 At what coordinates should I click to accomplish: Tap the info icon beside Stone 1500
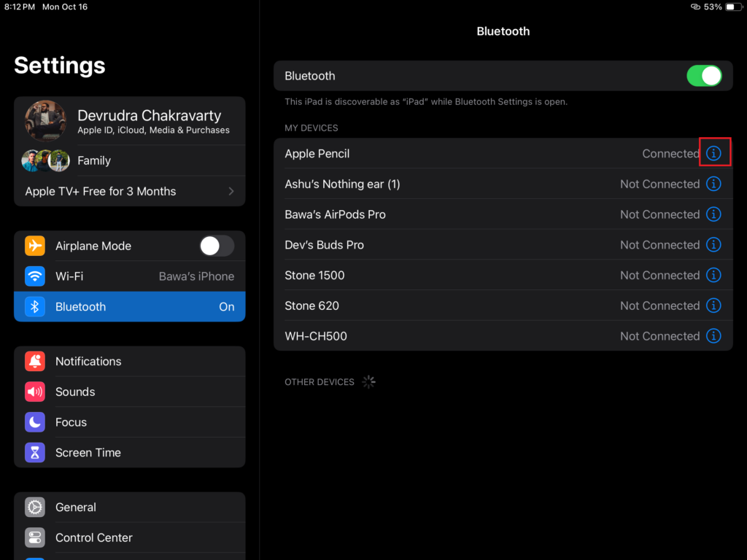pyautogui.click(x=713, y=276)
